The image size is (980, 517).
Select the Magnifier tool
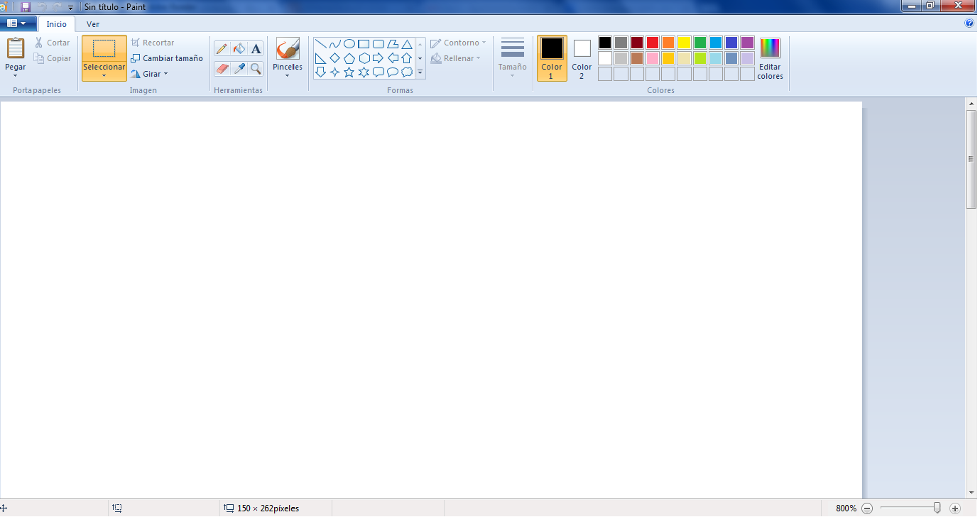click(256, 68)
